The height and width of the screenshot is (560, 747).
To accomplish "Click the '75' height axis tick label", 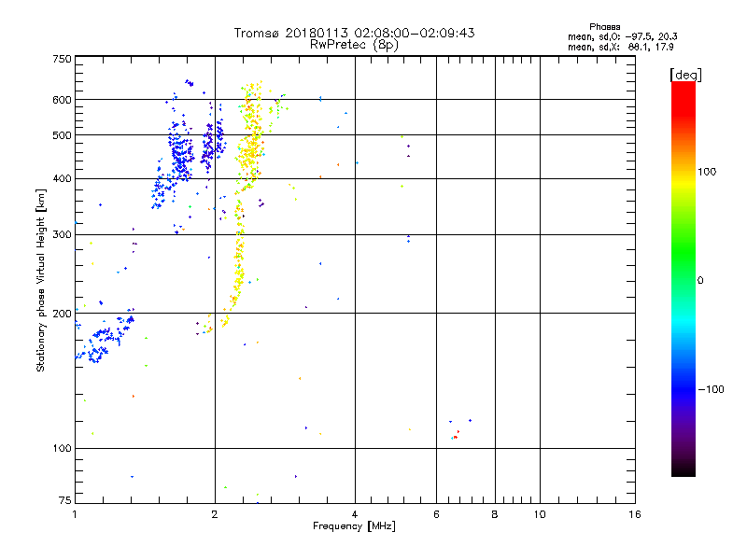I will (65, 500).
